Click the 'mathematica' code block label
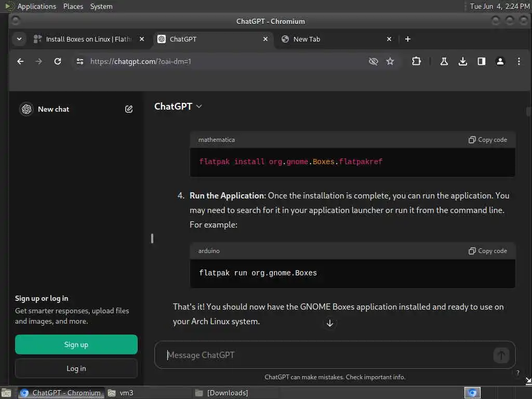The height and width of the screenshot is (399, 532). click(x=217, y=140)
